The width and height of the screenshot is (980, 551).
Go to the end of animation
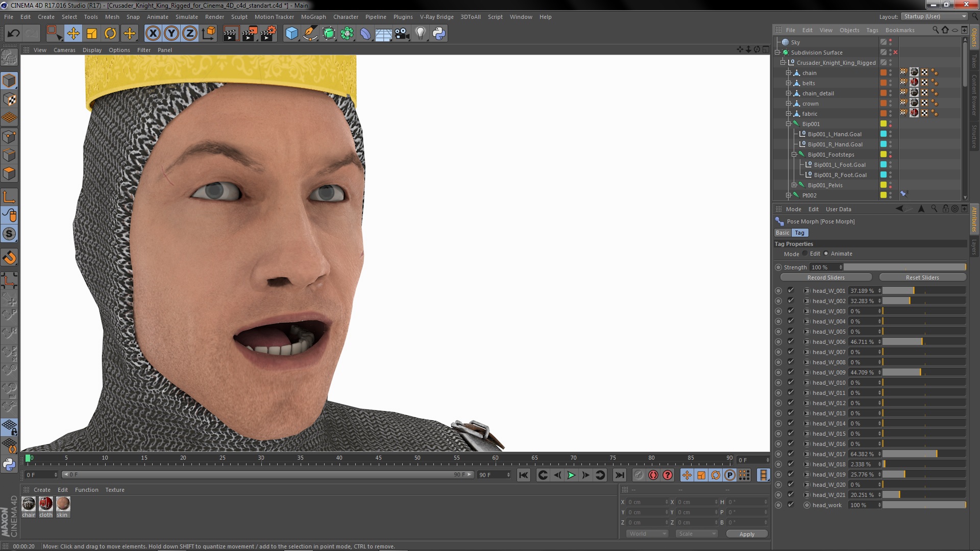(620, 475)
